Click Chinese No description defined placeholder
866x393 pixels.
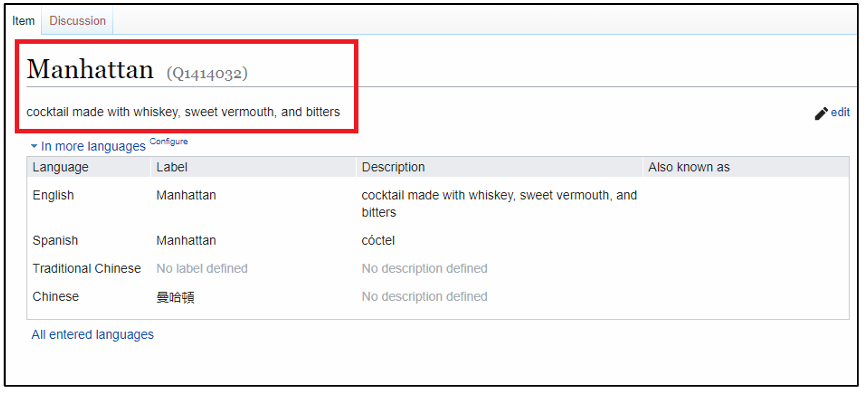pyautogui.click(x=424, y=297)
